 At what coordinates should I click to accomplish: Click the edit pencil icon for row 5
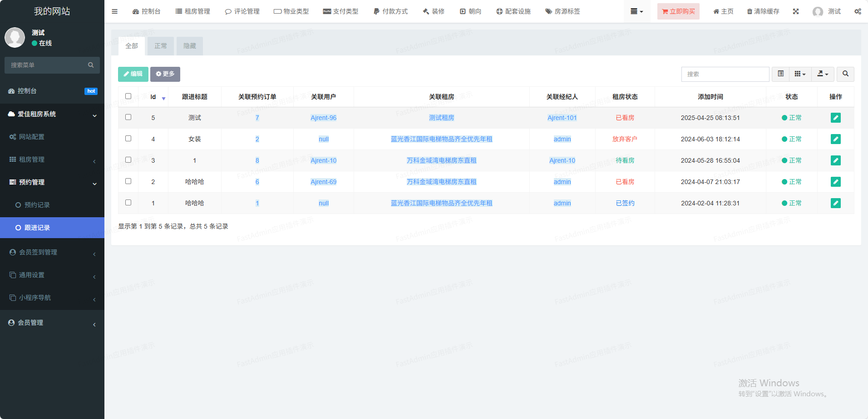835,118
